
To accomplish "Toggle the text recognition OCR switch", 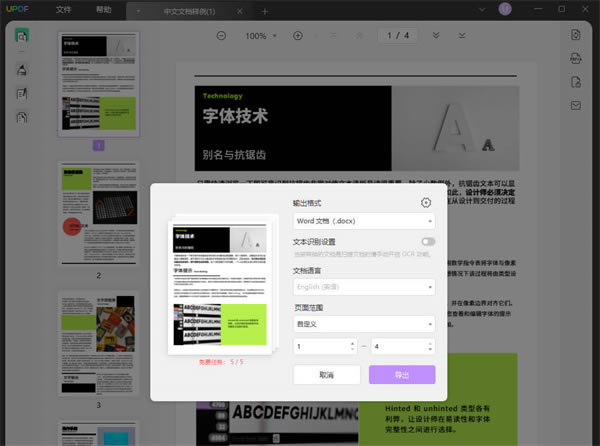I will coord(428,242).
